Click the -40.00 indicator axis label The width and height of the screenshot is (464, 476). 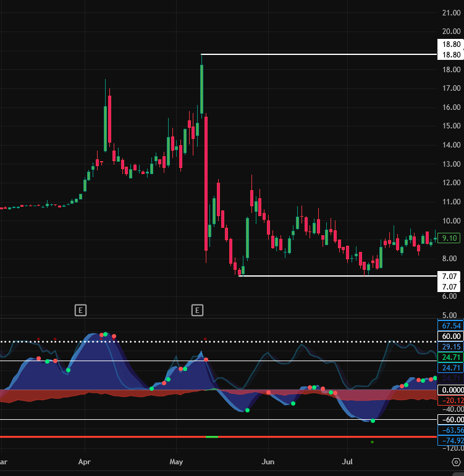[x=453, y=409]
